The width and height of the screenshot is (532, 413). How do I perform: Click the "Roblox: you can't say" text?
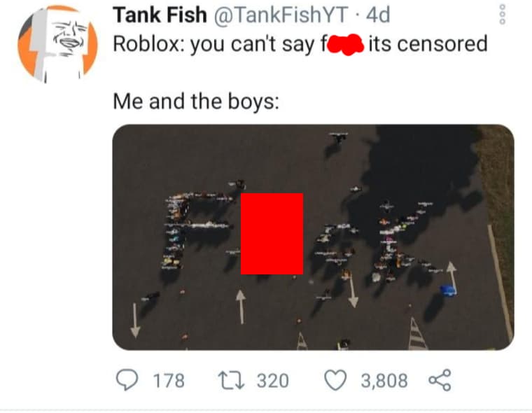[x=215, y=44]
